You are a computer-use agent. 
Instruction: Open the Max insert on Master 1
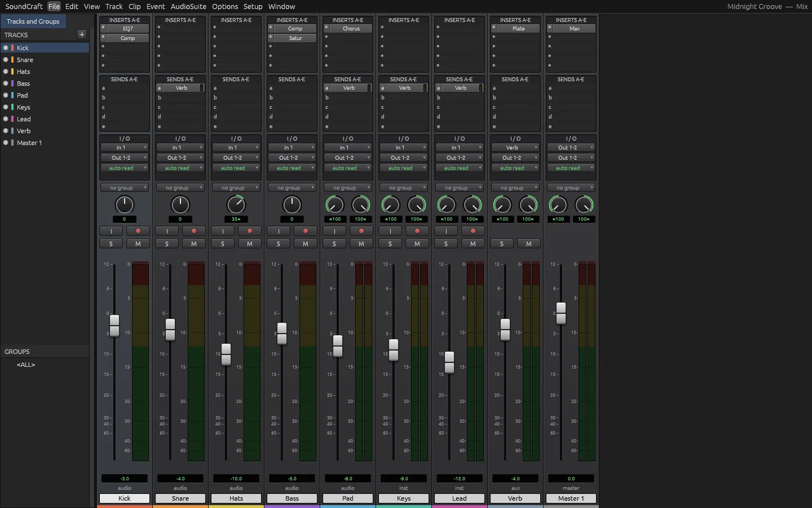(575, 28)
